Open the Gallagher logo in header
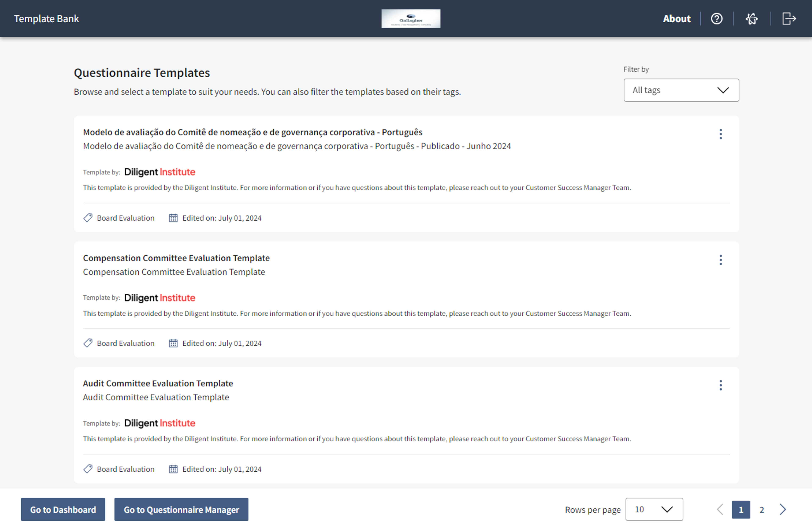This screenshot has width=812, height=530. click(x=411, y=18)
